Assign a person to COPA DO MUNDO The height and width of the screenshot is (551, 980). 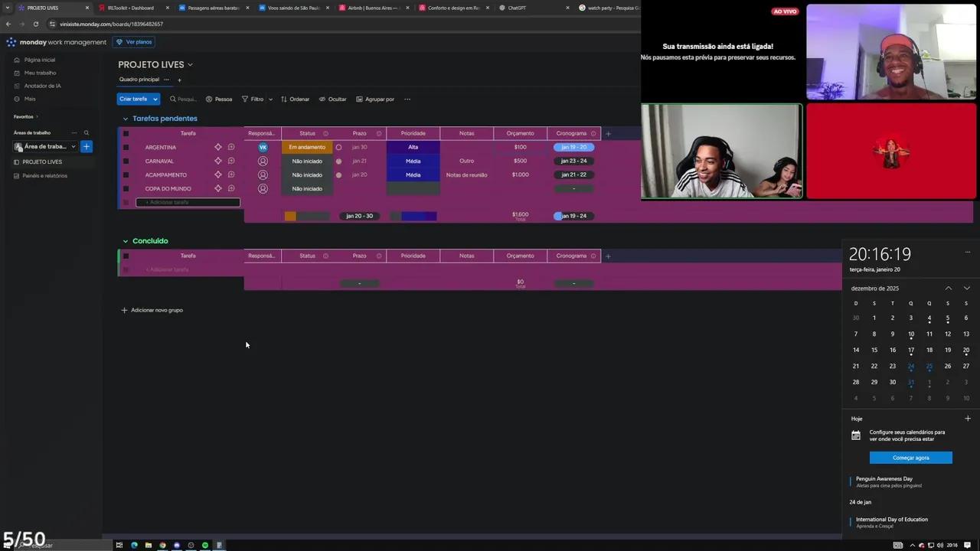coord(263,188)
